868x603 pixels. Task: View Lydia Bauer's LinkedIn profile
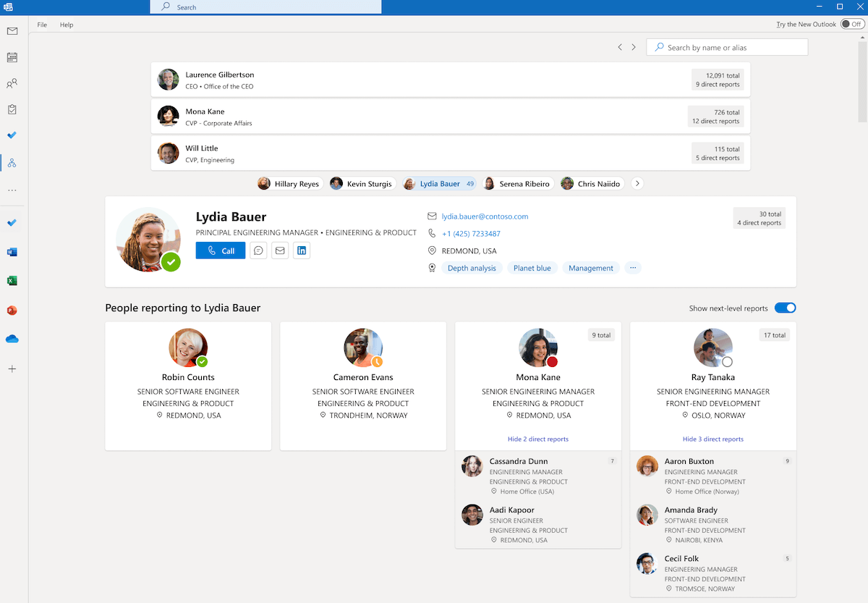[x=302, y=250]
